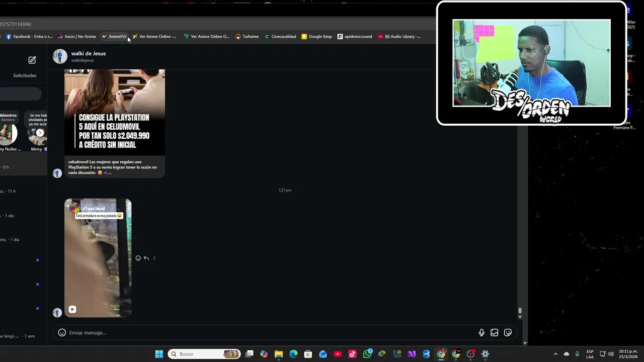Image resolution: width=644 pixels, height=362 pixels.
Task: Open the AnimeFLV bookmark
Action: (114, 36)
